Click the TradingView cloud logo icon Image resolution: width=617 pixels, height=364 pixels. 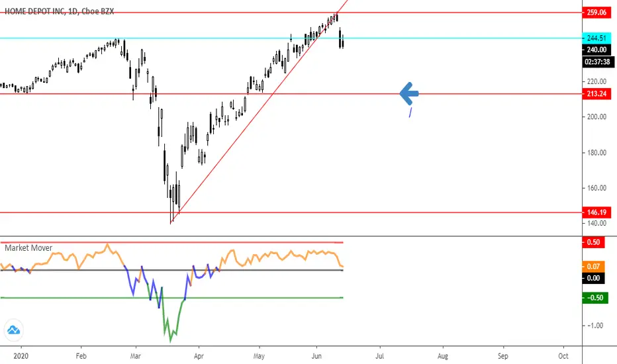click(14, 330)
